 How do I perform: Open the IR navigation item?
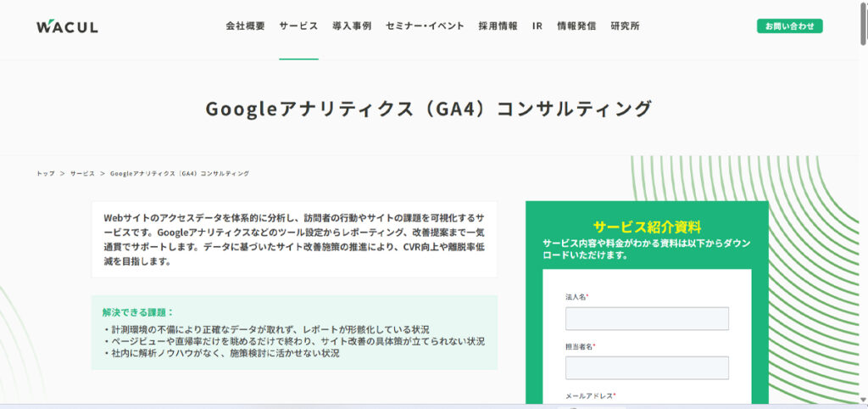[x=537, y=26]
